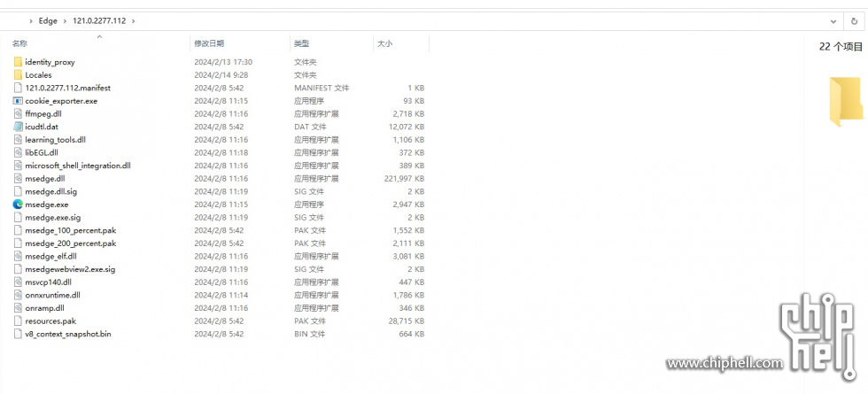Expand the chevron after 121.0.2277.112 breadcrumb
Image resolution: width=868 pixels, height=394 pixels.
[x=133, y=21]
